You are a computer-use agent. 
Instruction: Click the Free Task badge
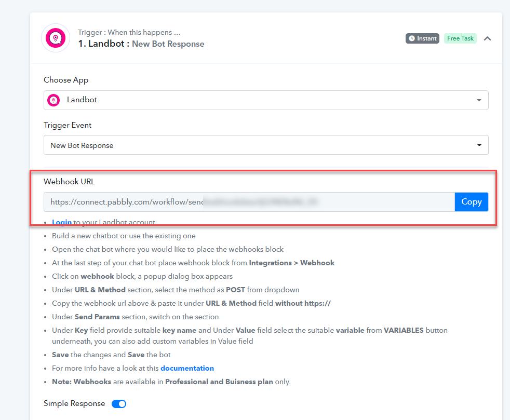pos(460,38)
